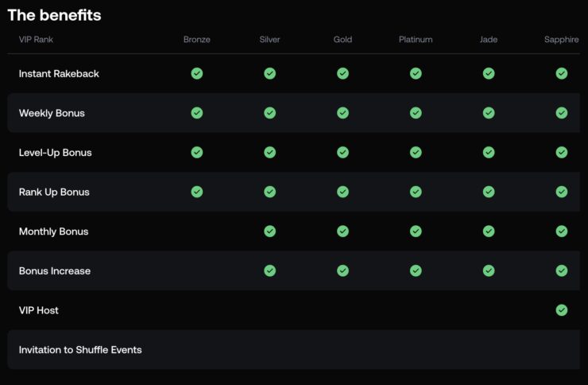Click the Silver Bonus Increase checkmark
The image size is (588, 385).
pyautogui.click(x=270, y=270)
